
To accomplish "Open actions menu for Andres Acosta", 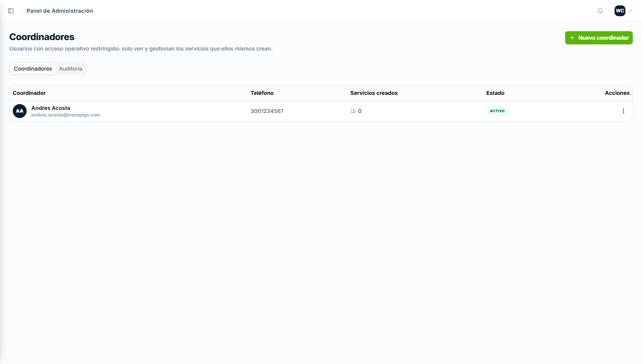I will (x=623, y=111).
